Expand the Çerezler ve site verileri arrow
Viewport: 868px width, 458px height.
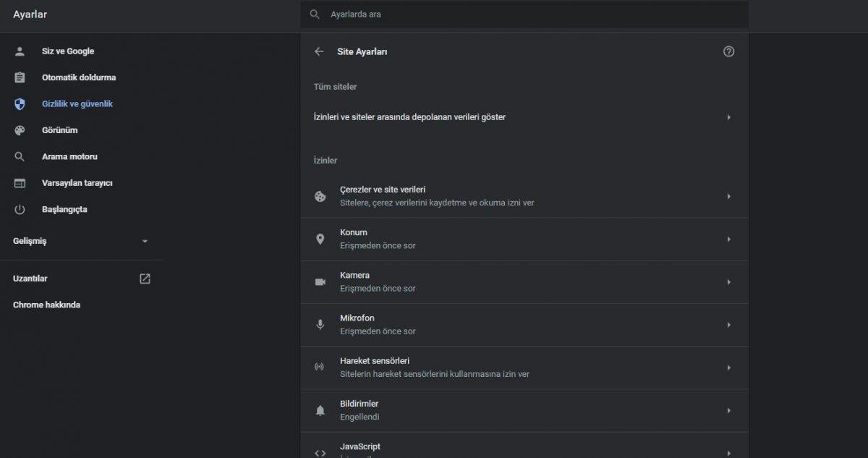[728, 196]
